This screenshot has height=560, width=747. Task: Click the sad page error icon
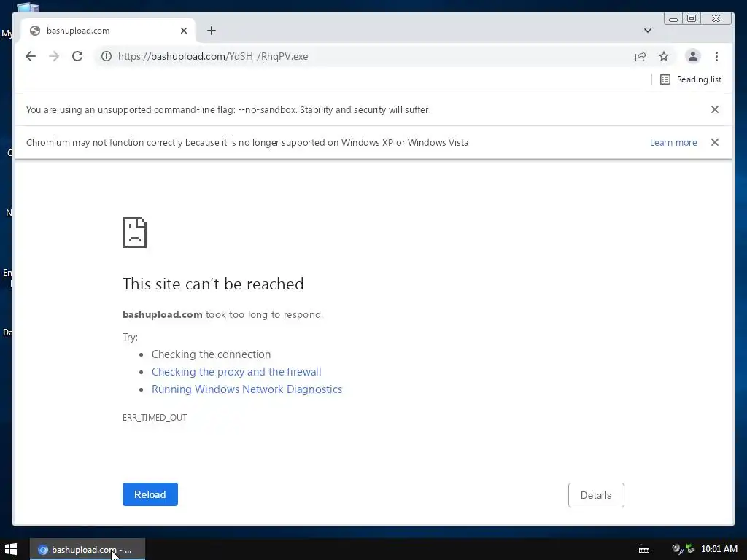pyautogui.click(x=134, y=233)
